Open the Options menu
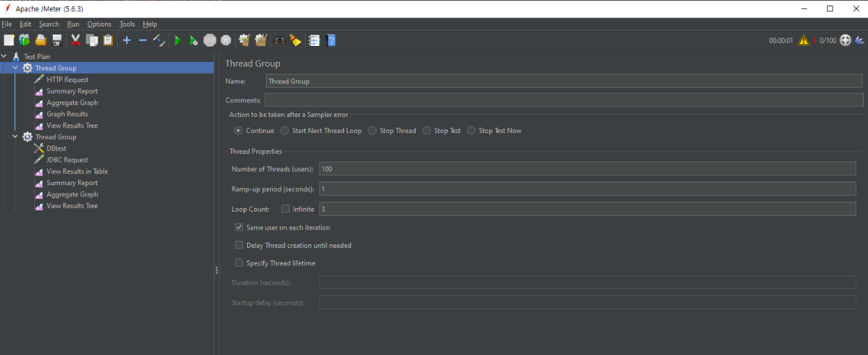Screen dimensions: 868x355 100,24
